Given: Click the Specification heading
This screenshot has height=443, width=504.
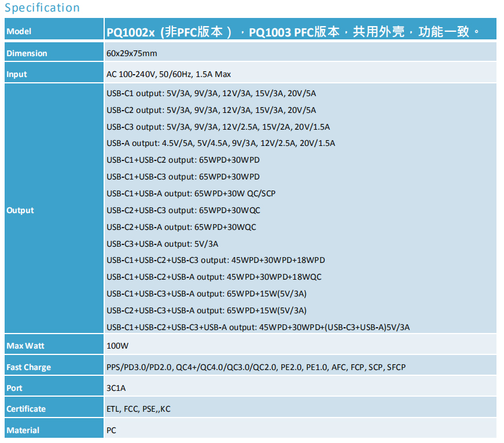Looking at the screenshot, I should [x=42, y=8].
